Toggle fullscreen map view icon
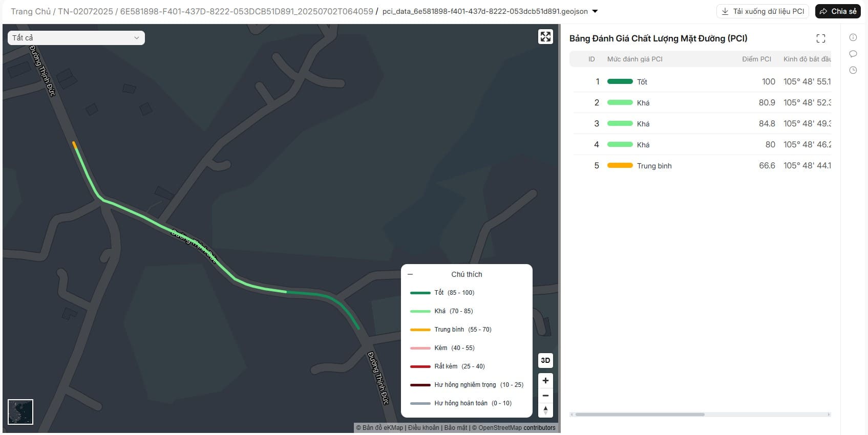The height and width of the screenshot is (435, 868). pyautogui.click(x=545, y=37)
